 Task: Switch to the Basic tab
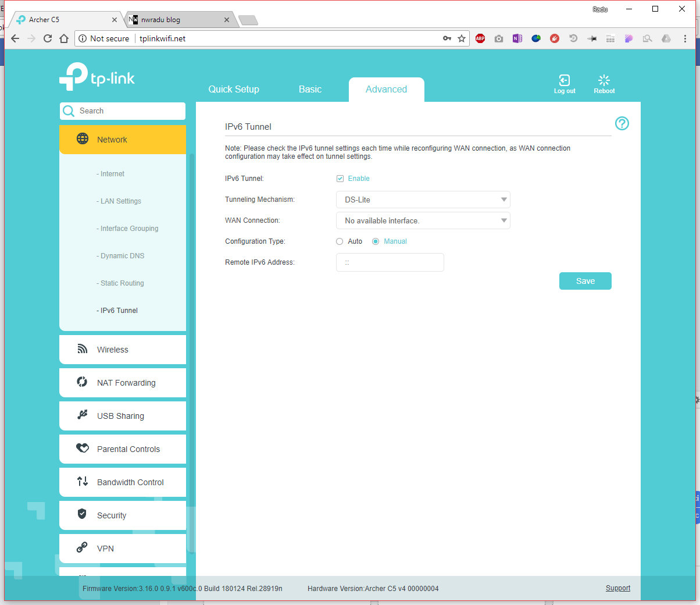(x=310, y=90)
